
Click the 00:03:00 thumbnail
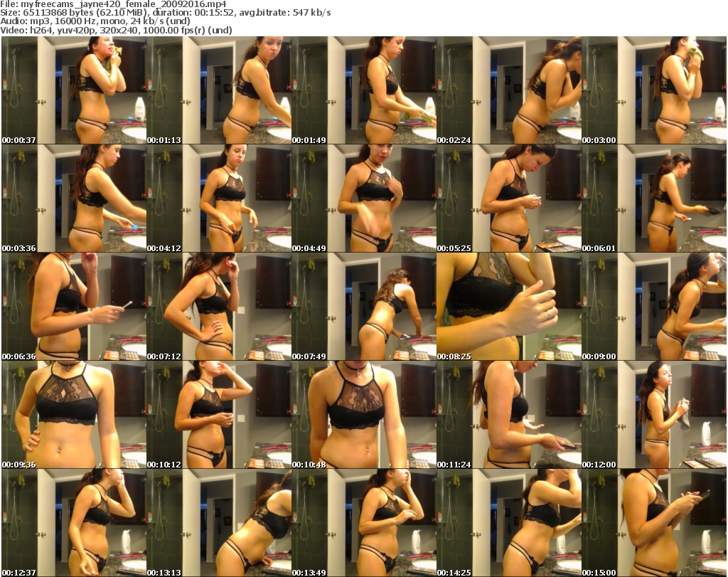click(x=654, y=90)
